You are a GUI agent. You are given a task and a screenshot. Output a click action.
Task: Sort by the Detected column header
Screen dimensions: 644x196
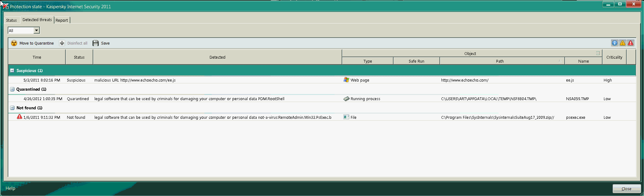218,57
